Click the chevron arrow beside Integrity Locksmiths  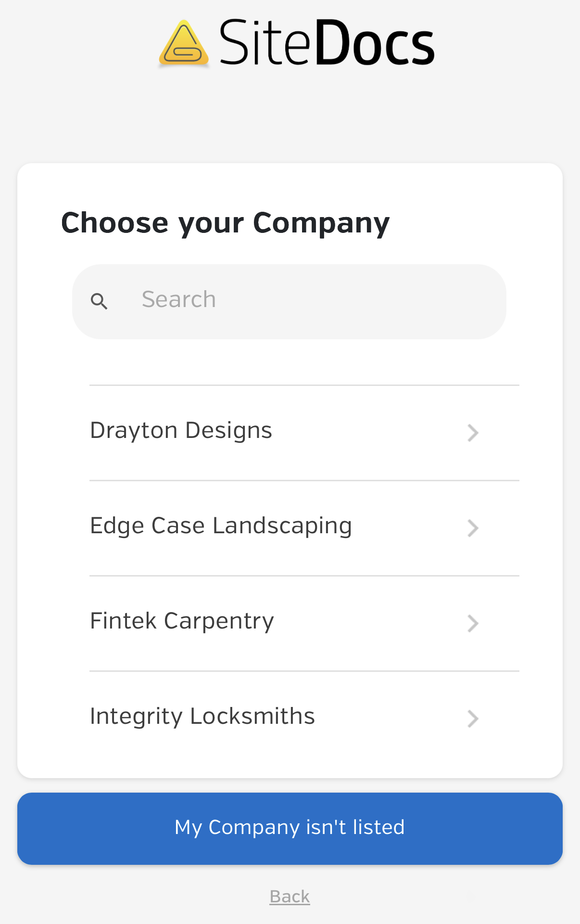coord(473,719)
